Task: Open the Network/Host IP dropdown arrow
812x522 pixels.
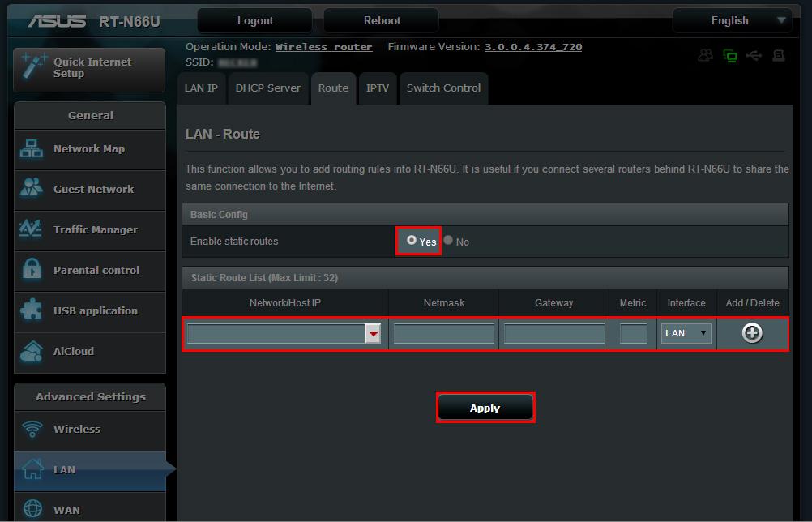Action: click(x=373, y=334)
